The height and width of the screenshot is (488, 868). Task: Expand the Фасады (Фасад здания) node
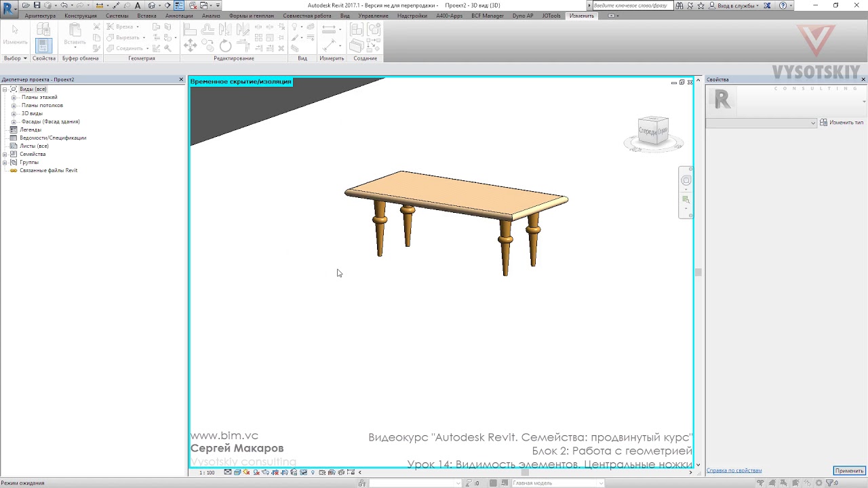point(14,122)
